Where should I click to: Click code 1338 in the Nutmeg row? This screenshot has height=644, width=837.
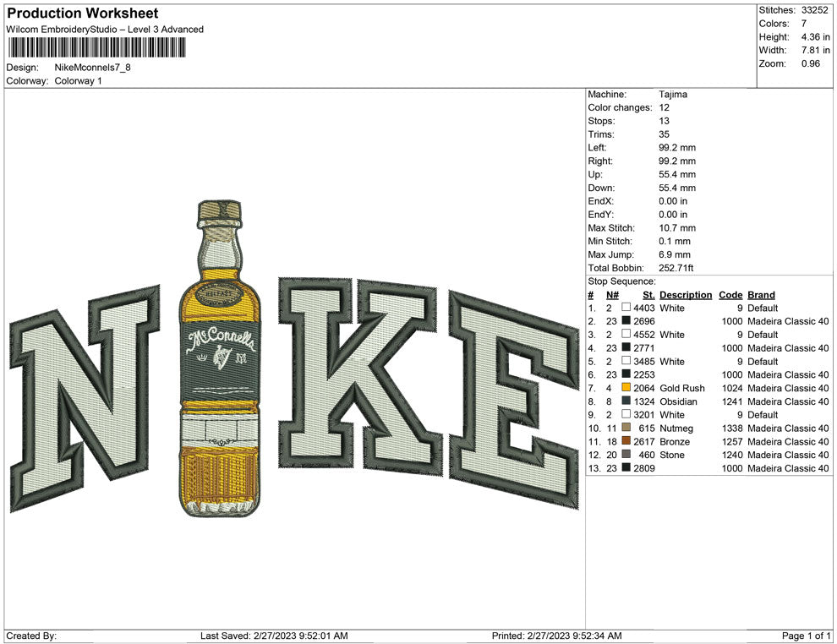(732, 428)
